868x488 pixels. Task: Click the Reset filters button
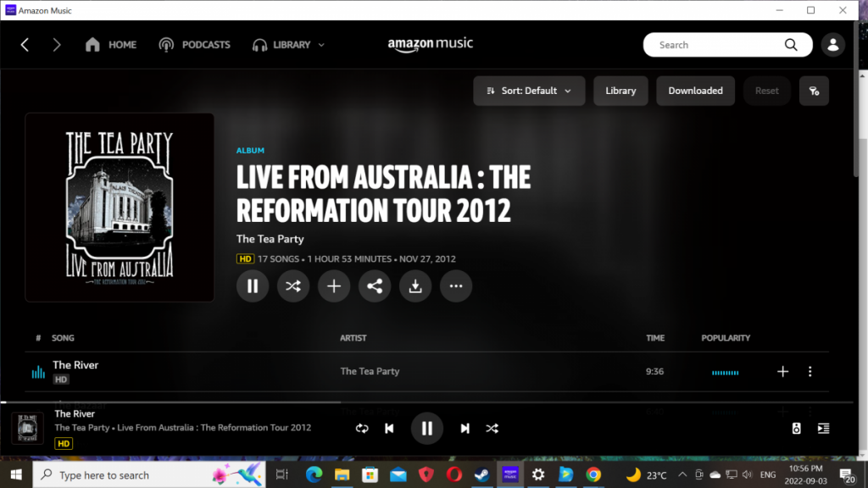click(766, 91)
